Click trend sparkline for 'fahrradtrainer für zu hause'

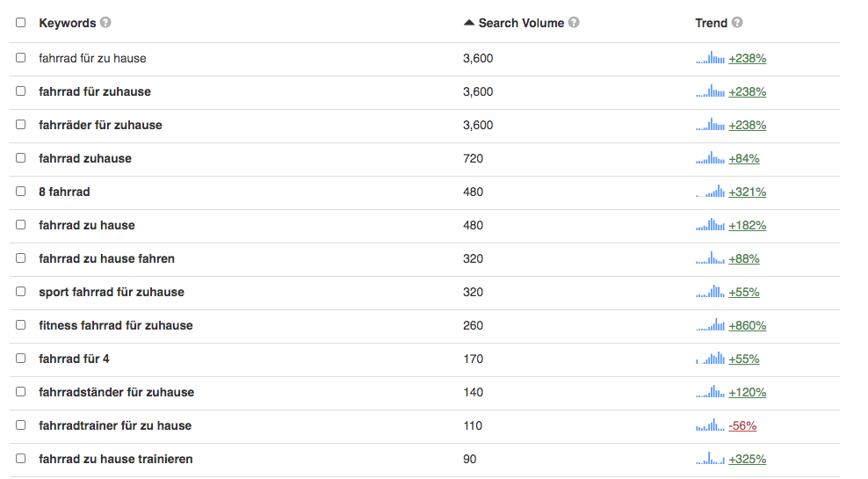pyautogui.click(x=710, y=425)
